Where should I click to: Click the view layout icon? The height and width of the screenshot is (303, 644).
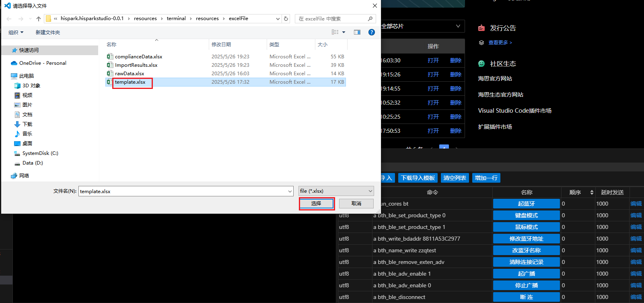tap(335, 32)
